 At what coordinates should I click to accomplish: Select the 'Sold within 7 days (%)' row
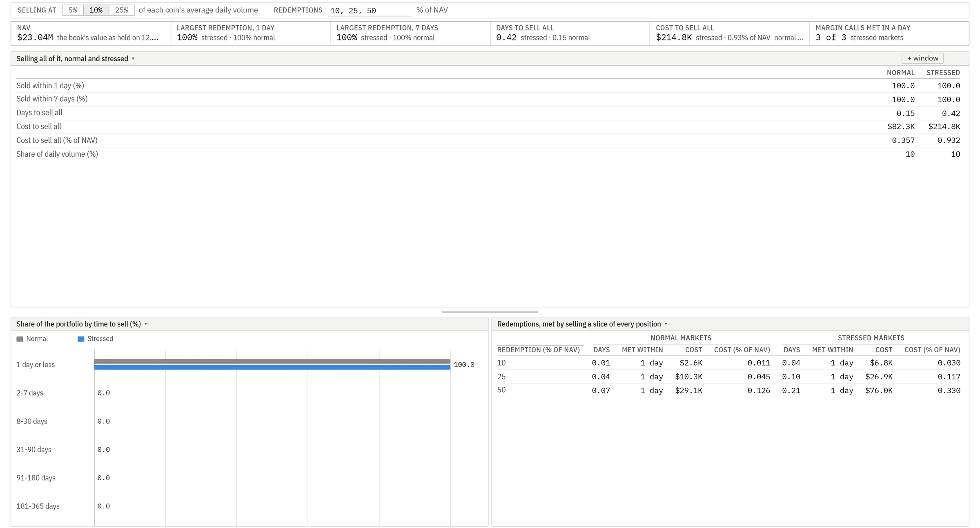tap(488, 99)
